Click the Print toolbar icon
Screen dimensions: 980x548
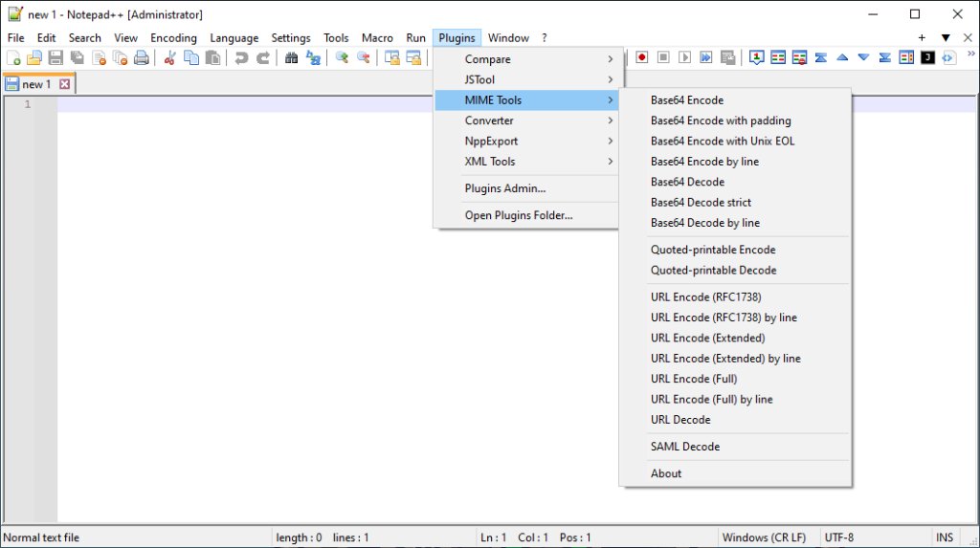pyautogui.click(x=142, y=58)
